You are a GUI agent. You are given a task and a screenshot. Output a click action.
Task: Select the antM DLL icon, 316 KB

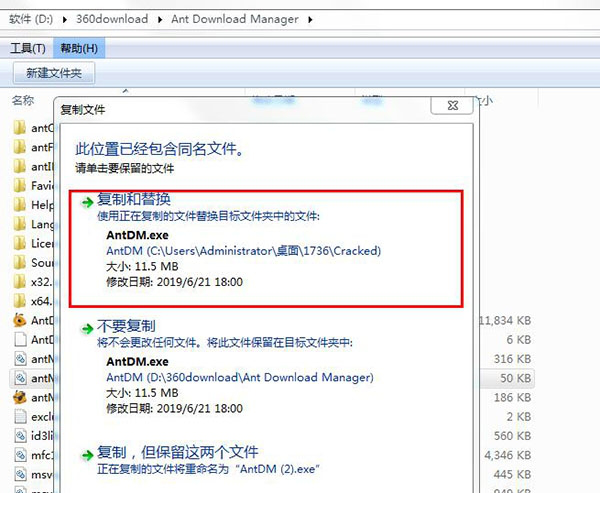click(x=20, y=359)
